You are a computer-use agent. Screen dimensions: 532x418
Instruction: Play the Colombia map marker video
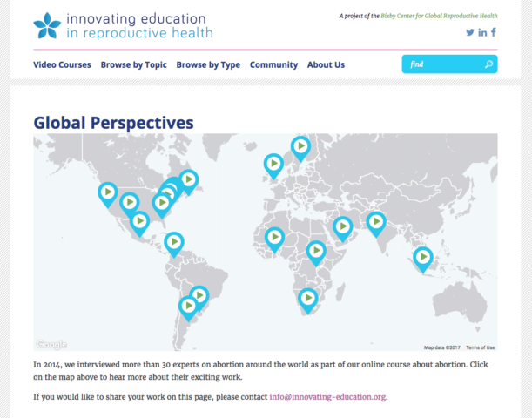pos(174,245)
